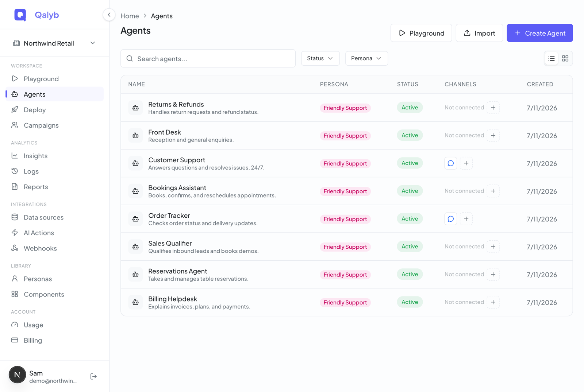Click Sam's profile avatar
Viewport: 584px width, 392px height.
pos(17,375)
